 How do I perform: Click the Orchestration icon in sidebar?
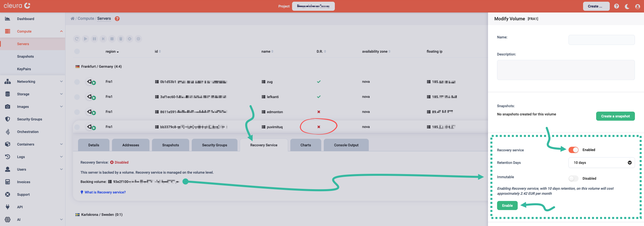click(x=7, y=132)
